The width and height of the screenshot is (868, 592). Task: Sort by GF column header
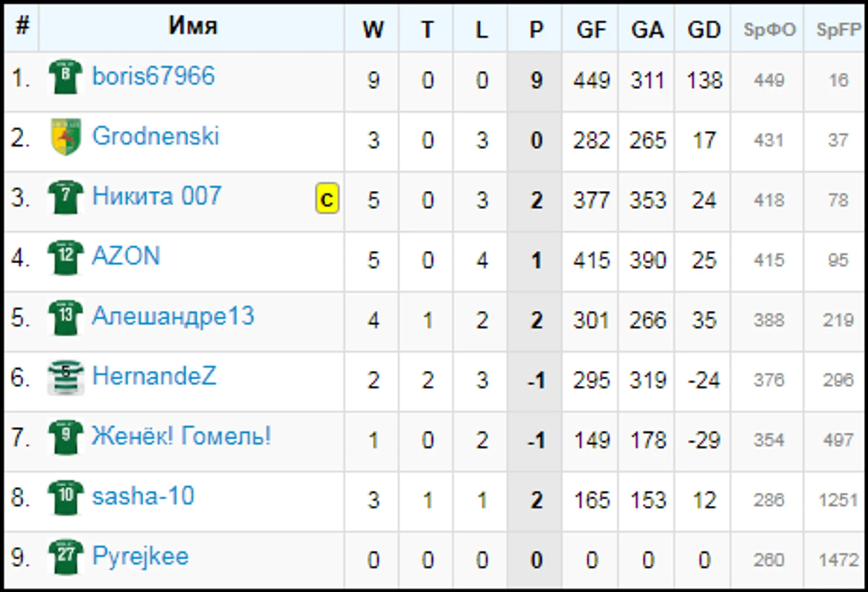pyautogui.click(x=591, y=30)
